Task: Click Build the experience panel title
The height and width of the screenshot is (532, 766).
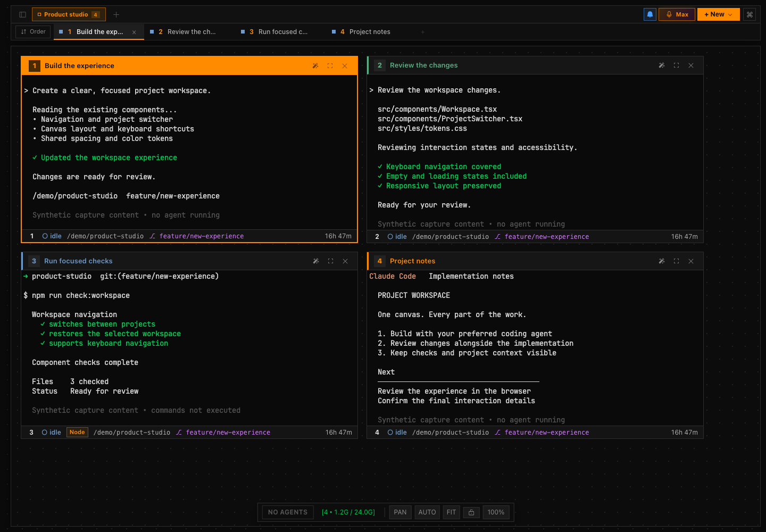Action: [x=79, y=66]
